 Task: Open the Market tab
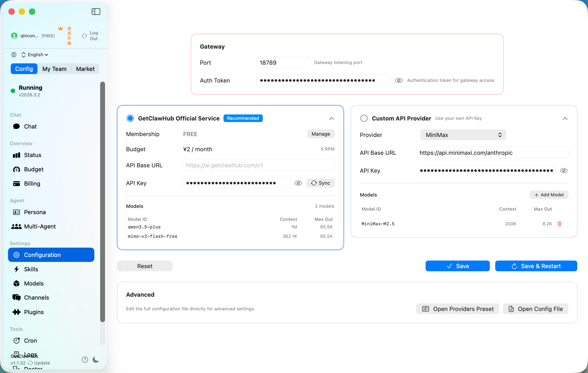tap(85, 69)
